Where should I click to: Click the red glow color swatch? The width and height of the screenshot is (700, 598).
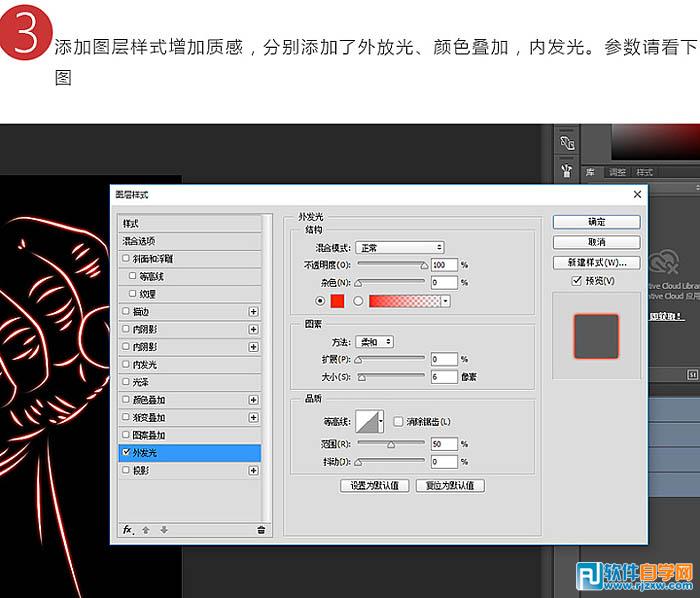coord(337,301)
